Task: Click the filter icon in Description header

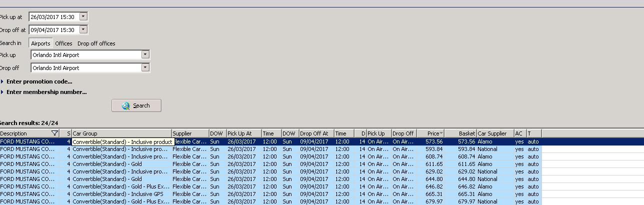Action: click(x=54, y=133)
